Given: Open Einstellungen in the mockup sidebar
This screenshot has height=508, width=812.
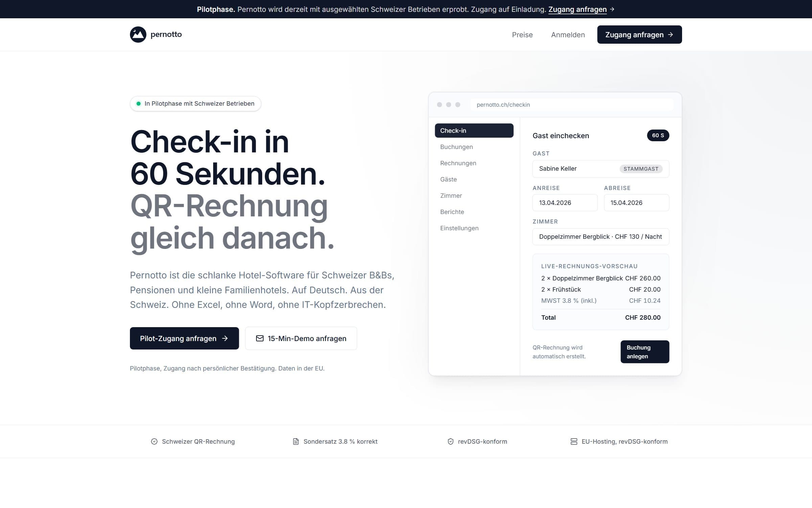Looking at the screenshot, I should 474,228.
